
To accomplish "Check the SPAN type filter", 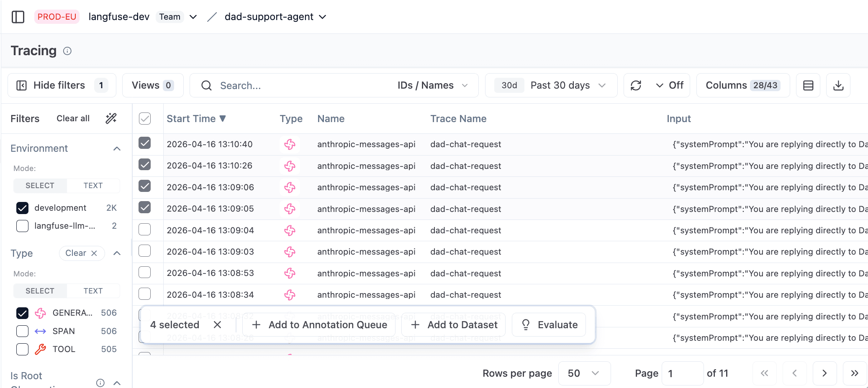I will (x=23, y=331).
